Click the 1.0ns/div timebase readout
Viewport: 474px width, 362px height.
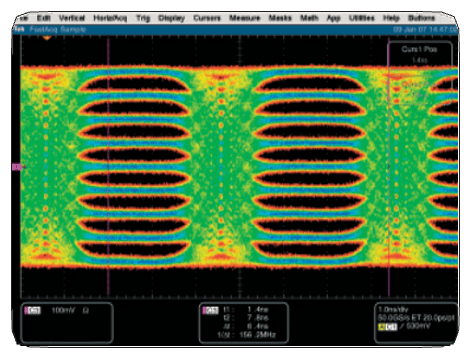click(393, 309)
